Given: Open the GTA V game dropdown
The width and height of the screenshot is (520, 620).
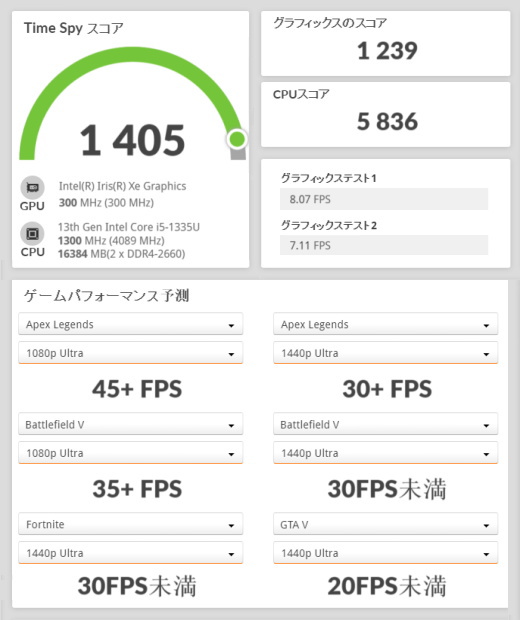Looking at the screenshot, I should [386, 524].
